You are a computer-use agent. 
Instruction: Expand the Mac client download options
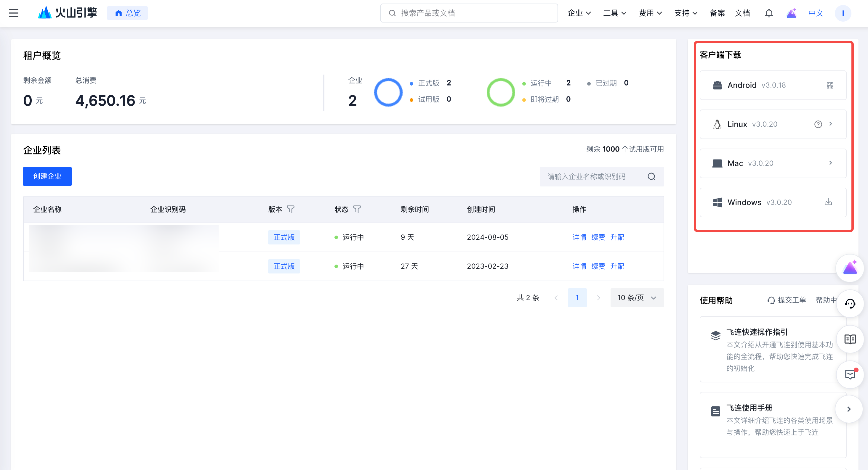click(830, 163)
